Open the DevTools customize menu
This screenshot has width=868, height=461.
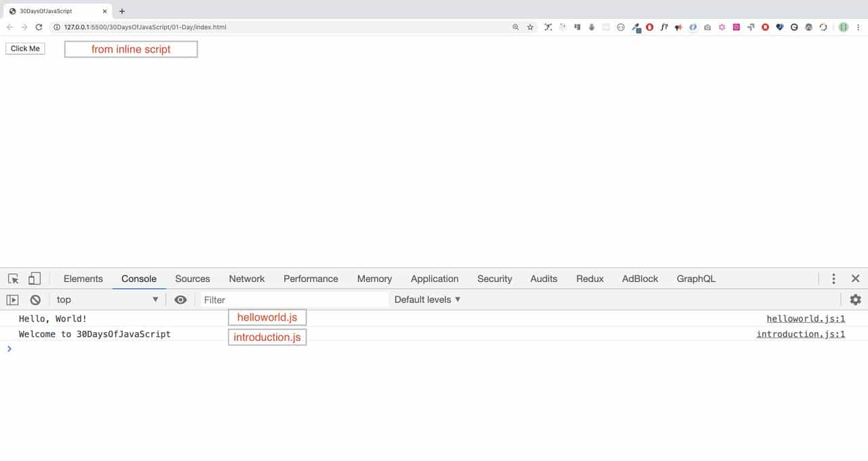(x=833, y=279)
